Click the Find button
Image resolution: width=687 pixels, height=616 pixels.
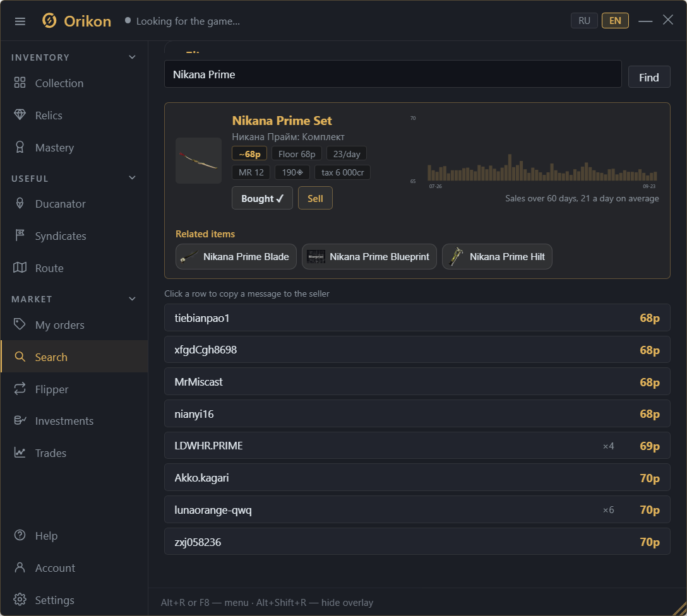[x=649, y=77]
